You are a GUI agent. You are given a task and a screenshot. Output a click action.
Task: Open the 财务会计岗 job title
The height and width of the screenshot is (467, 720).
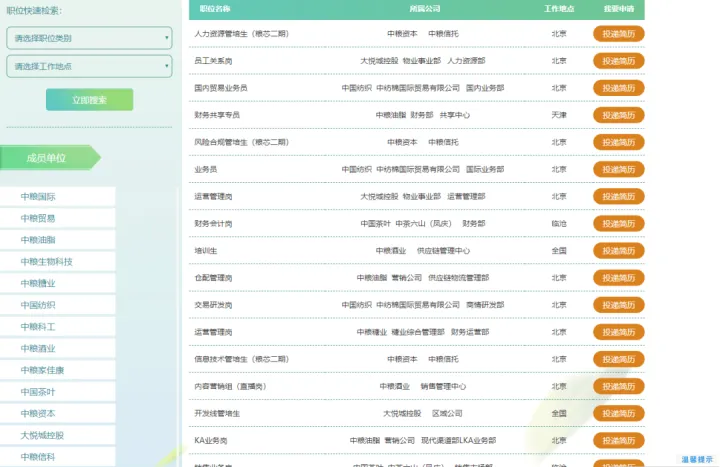[x=213, y=224]
